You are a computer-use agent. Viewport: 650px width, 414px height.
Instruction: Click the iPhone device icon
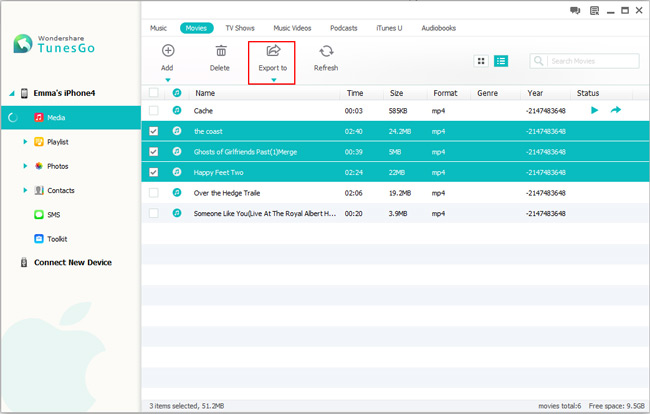click(24, 93)
